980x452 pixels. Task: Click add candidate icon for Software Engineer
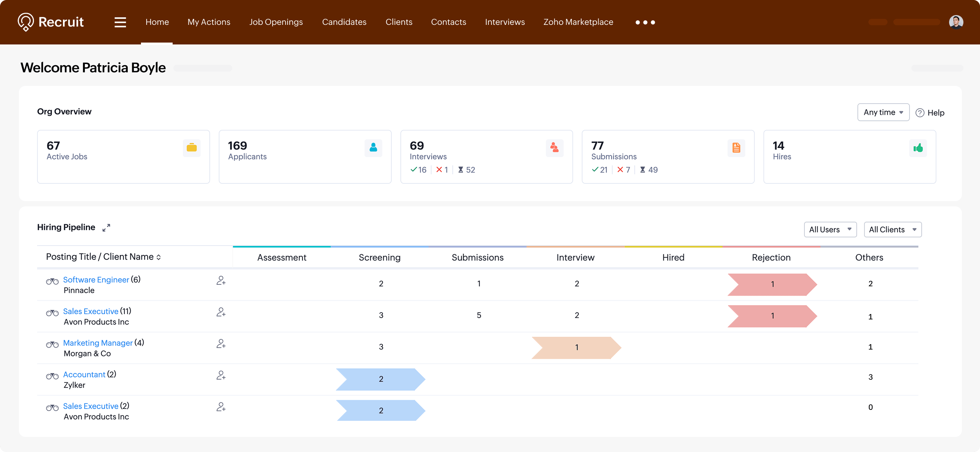click(221, 281)
